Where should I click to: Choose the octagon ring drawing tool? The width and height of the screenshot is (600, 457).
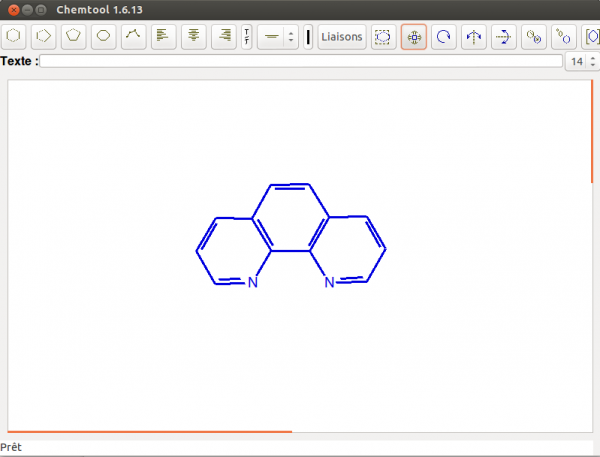pos(103,37)
